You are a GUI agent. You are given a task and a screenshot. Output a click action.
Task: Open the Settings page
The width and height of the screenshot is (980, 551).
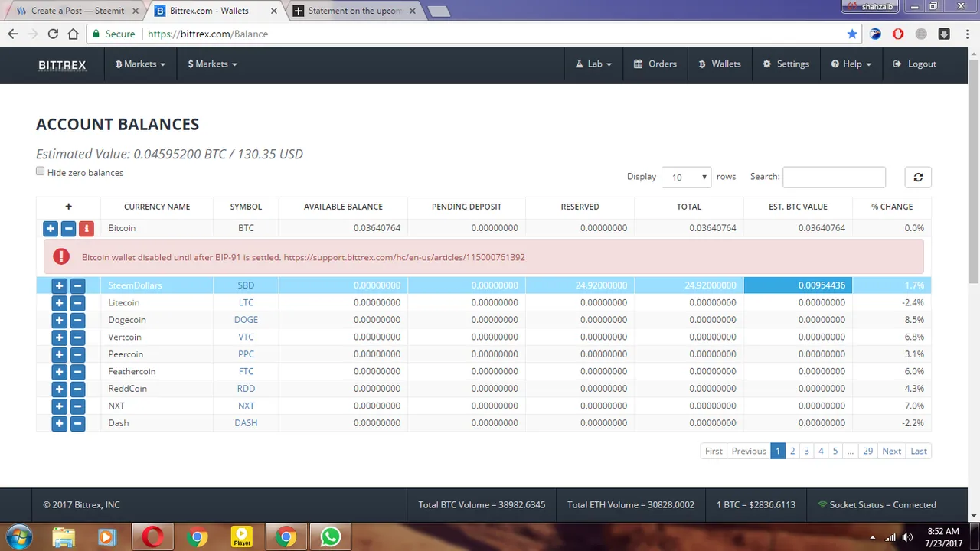click(786, 64)
